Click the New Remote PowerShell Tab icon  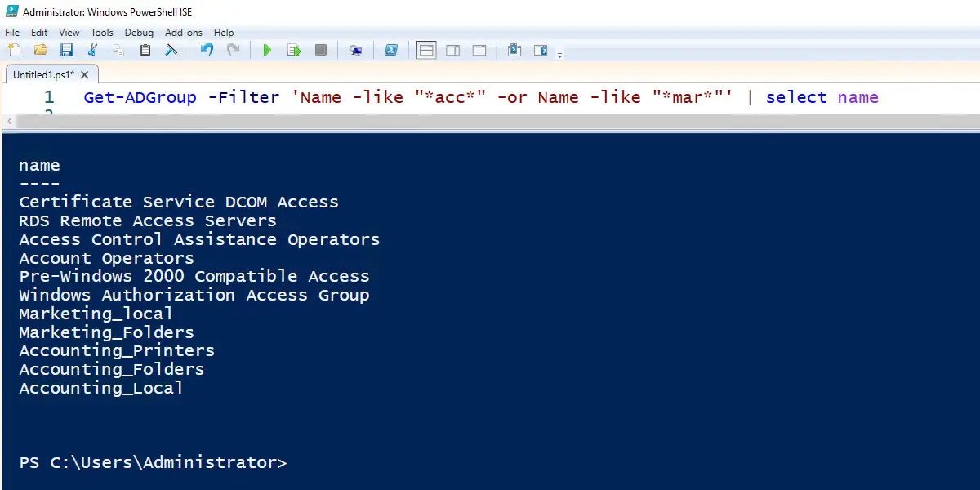tap(355, 51)
